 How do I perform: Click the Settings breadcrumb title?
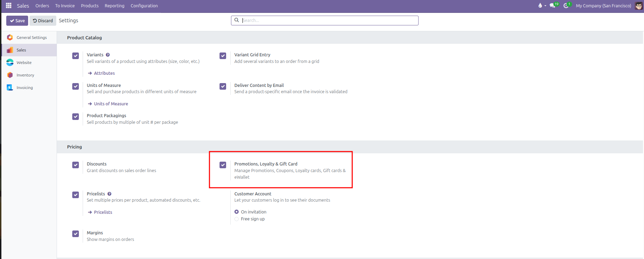pyautogui.click(x=68, y=21)
